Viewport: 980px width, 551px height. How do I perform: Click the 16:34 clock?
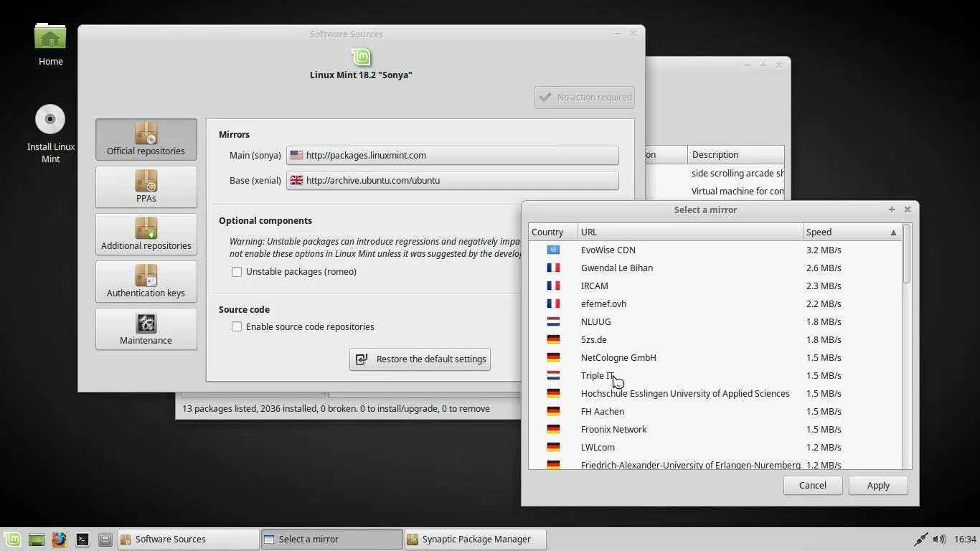coord(965,539)
